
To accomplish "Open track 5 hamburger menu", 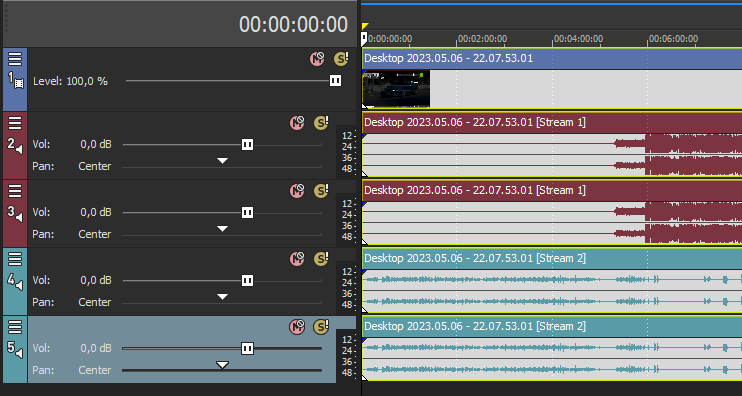I will point(15,326).
